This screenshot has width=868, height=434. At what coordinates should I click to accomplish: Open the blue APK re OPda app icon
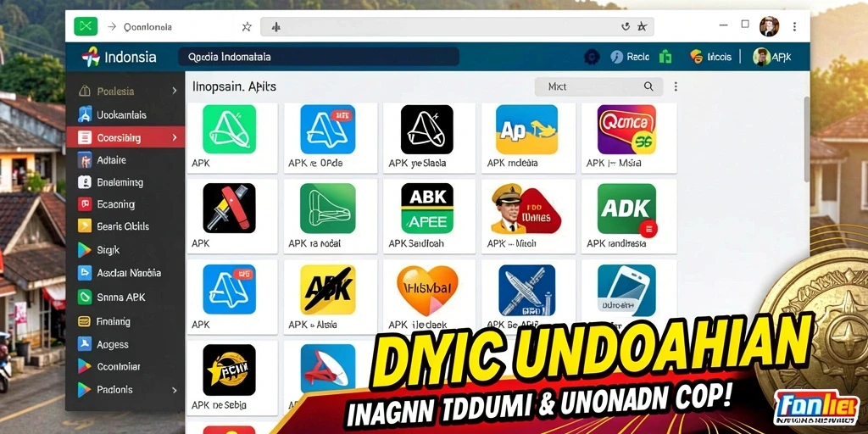328,129
